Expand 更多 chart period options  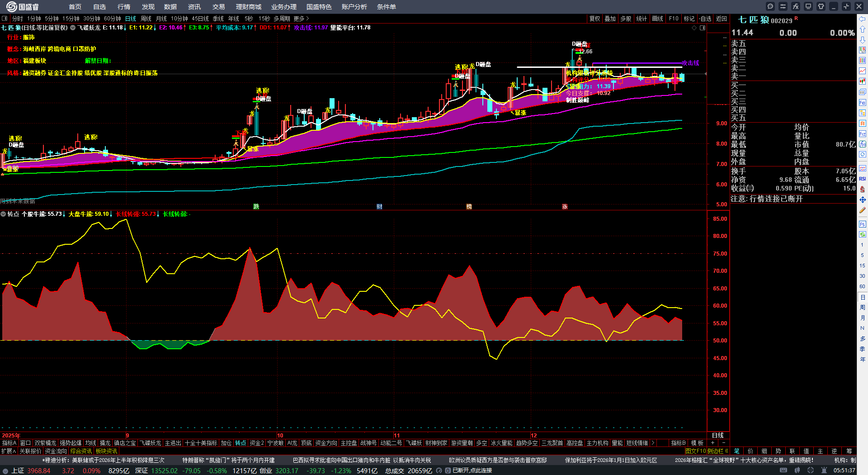[301, 19]
